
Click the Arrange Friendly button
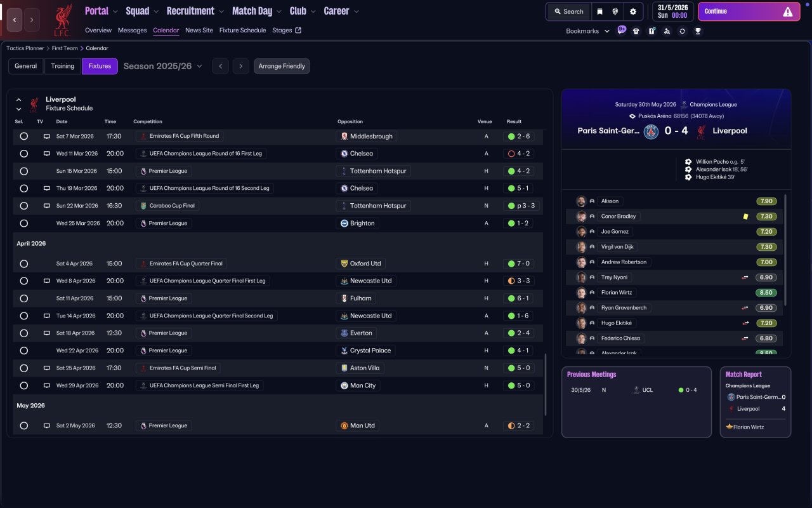click(x=282, y=66)
